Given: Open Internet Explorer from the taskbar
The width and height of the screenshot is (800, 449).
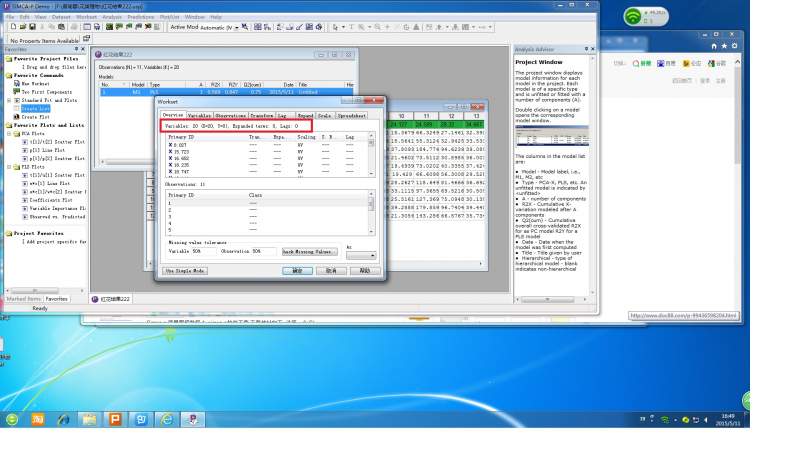Looking at the screenshot, I should (167, 419).
